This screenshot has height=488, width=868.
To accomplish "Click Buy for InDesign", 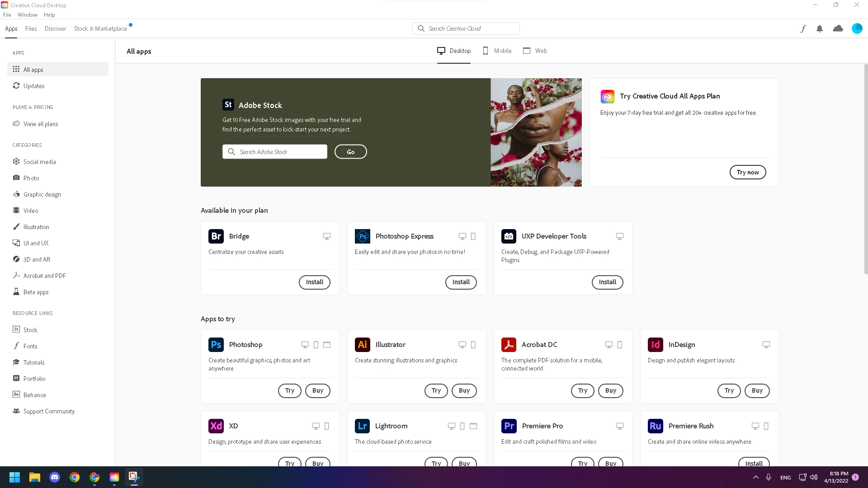I will [x=757, y=390].
